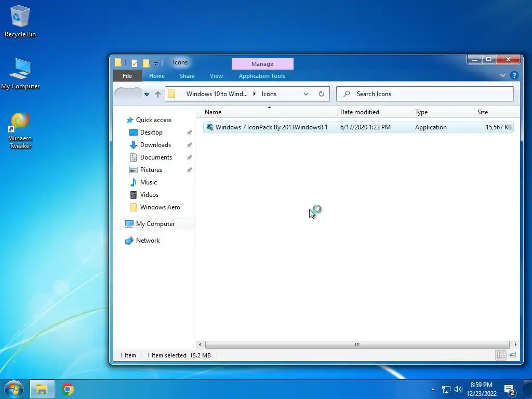Click the pin icon next to Pictures
The image size is (532, 399).
pyautogui.click(x=189, y=170)
